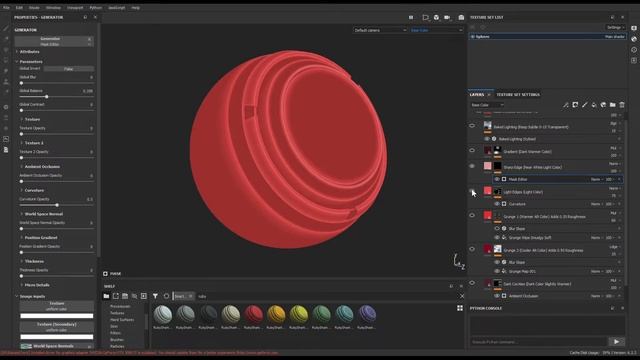Toggle the Global Invert False button

pyautogui.click(x=69, y=69)
